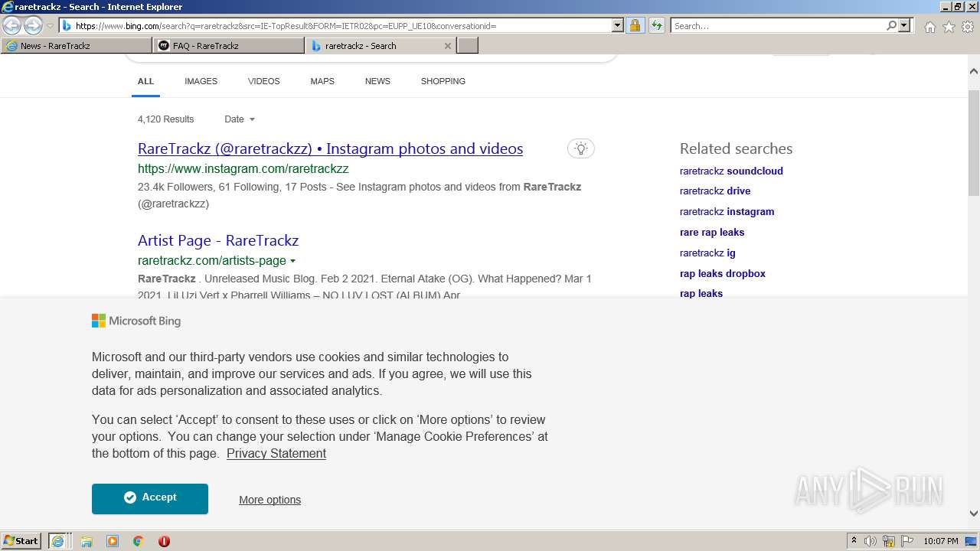Image resolution: width=980 pixels, height=551 pixels.
Task: Click the page scrollbar down arrow
Action: [974, 514]
